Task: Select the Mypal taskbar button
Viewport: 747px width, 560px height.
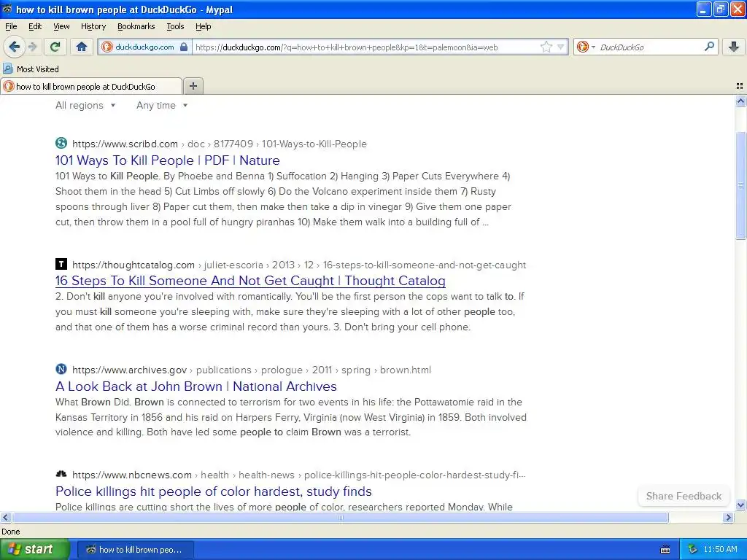Action: [135, 550]
